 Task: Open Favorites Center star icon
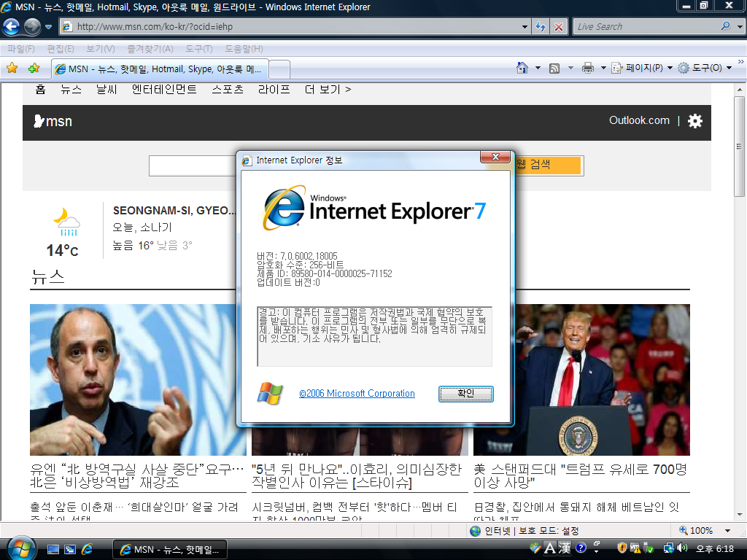pos(12,68)
